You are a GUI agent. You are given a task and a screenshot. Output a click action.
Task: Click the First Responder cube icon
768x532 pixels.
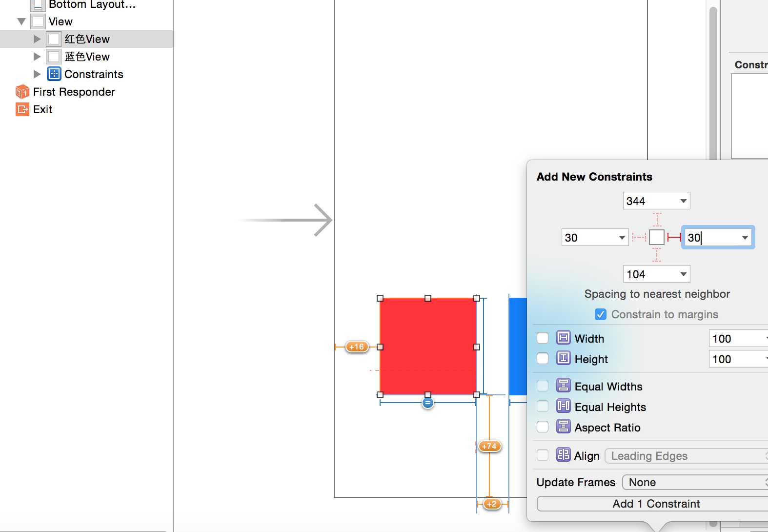coord(22,92)
